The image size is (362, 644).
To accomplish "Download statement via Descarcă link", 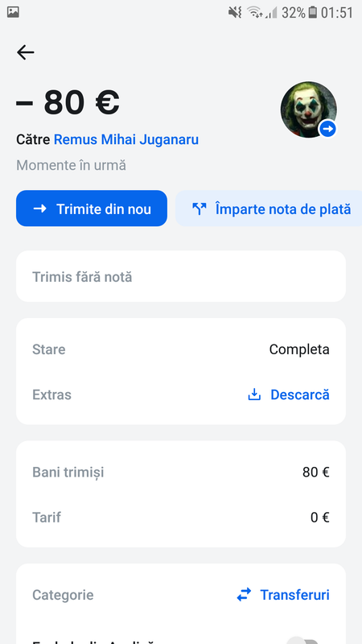I will (299, 394).
